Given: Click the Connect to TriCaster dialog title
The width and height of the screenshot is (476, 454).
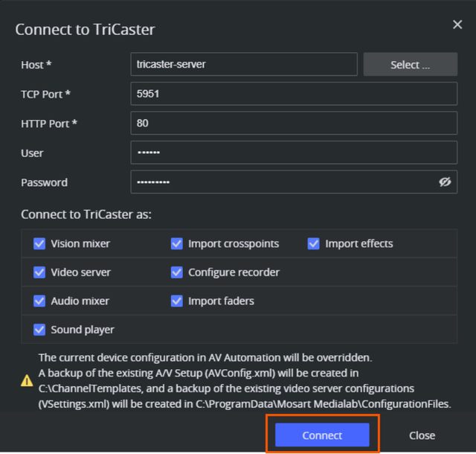Looking at the screenshot, I should pyautogui.click(x=85, y=30).
